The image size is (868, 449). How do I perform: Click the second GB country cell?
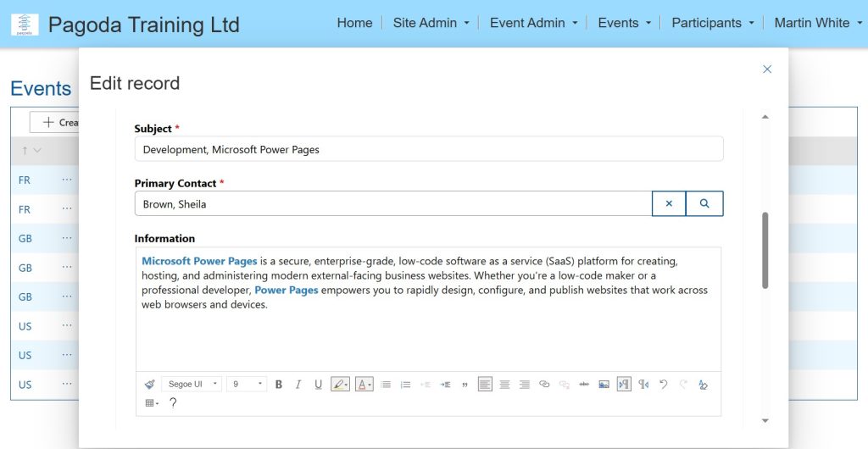coord(25,268)
